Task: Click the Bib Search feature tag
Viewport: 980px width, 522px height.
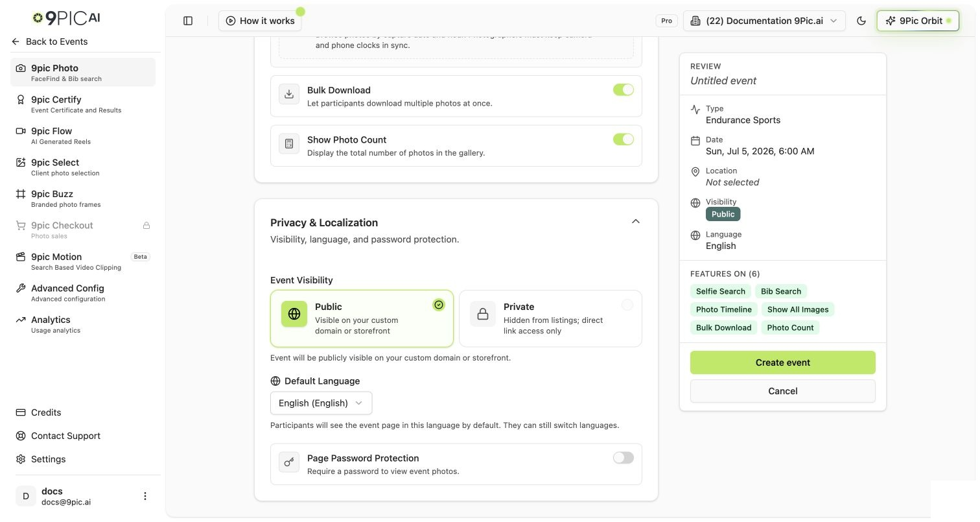Action: 781,291
